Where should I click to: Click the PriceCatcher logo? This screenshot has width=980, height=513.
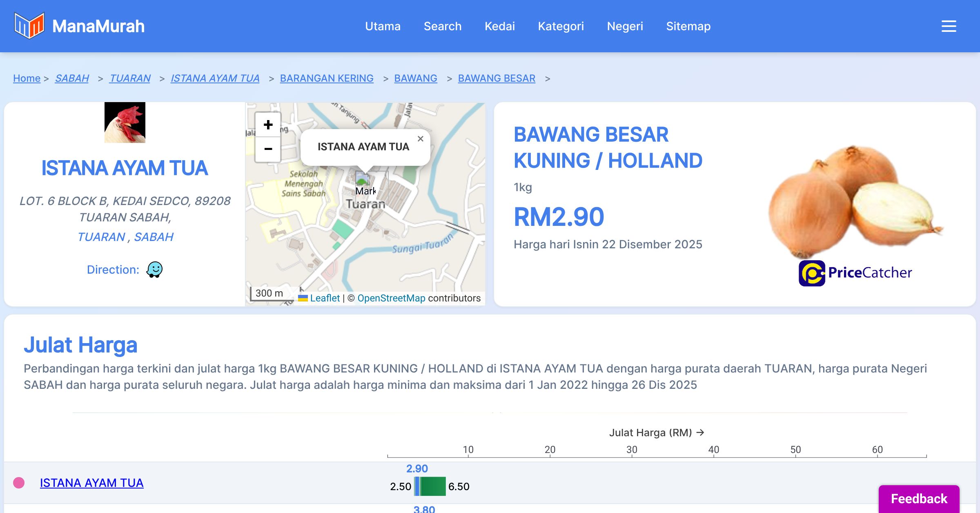pos(855,273)
